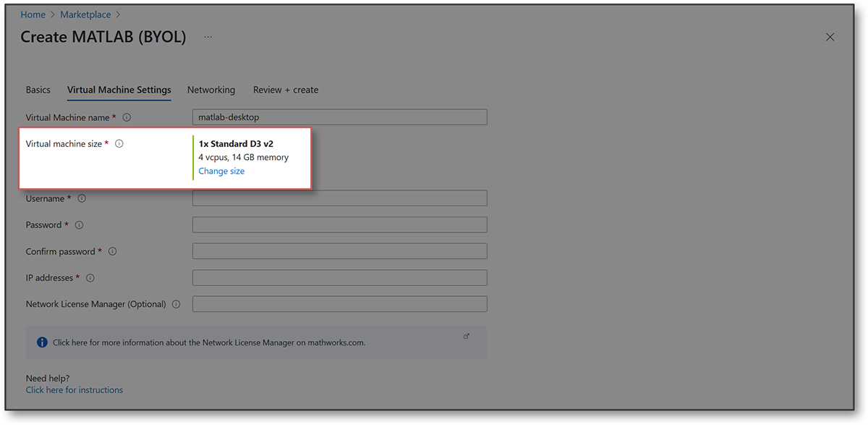Open the Basics tab

point(38,90)
